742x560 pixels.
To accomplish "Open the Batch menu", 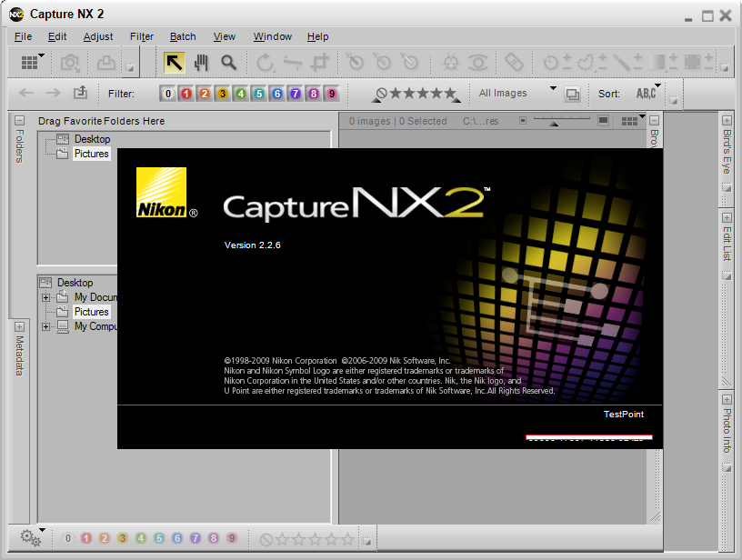I will pos(183,36).
